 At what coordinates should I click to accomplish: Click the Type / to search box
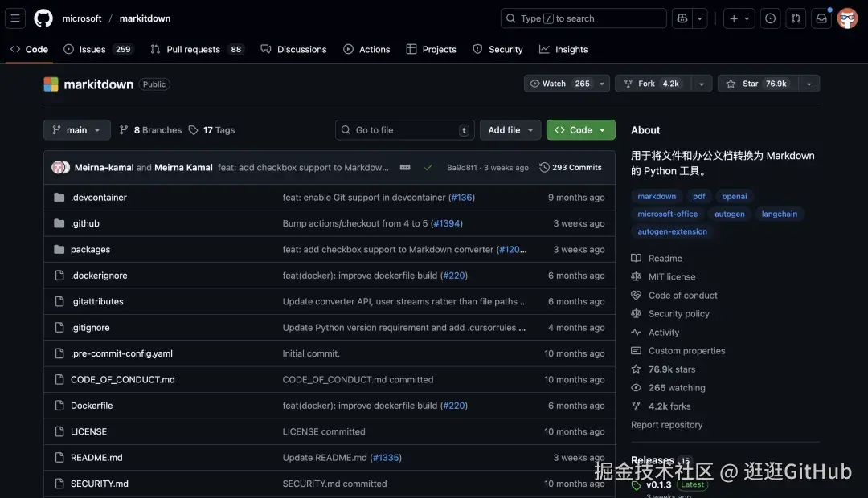pyautogui.click(x=583, y=18)
